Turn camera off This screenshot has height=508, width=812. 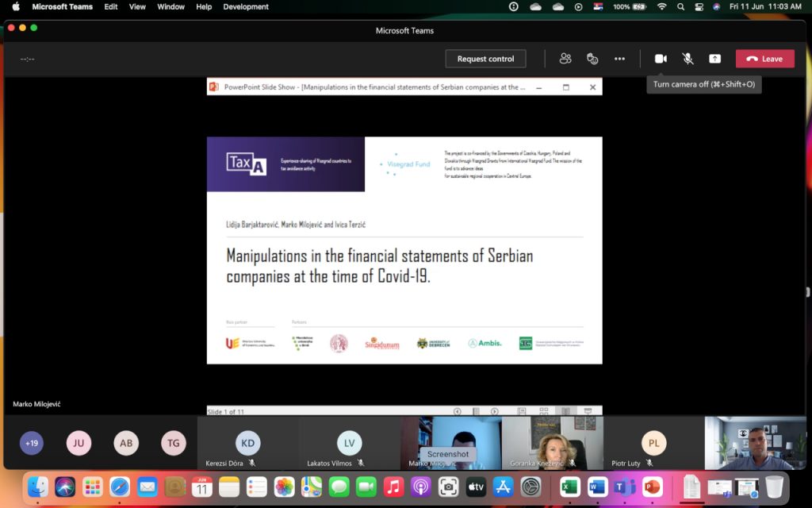point(661,59)
